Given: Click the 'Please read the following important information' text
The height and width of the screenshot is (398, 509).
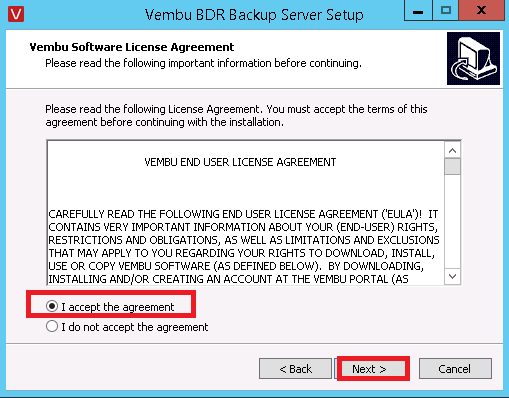Looking at the screenshot, I should [203, 63].
